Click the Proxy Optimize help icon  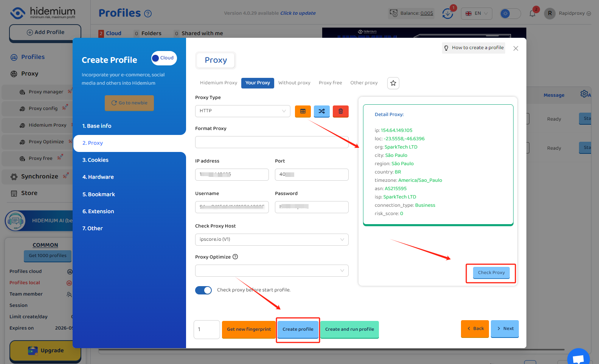pos(235,257)
